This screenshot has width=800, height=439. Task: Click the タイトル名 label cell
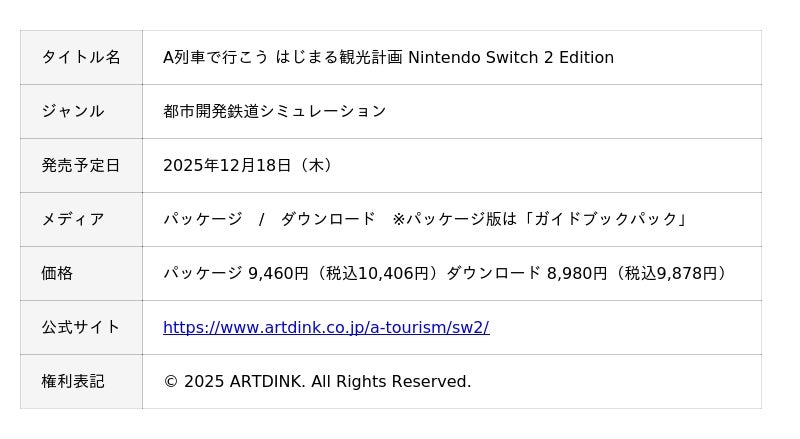[81, 57]
